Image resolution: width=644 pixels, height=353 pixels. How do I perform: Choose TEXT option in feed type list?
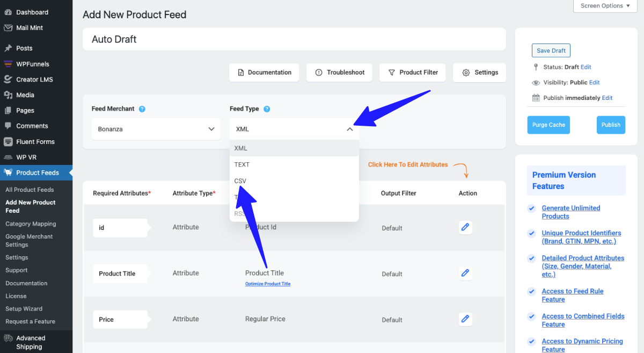pos(242,164)
